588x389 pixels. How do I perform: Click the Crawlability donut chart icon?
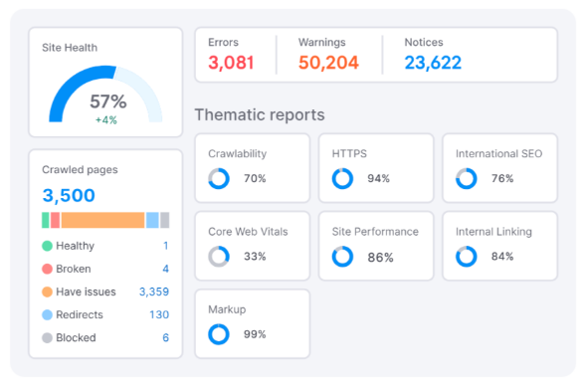pos(219,178)
